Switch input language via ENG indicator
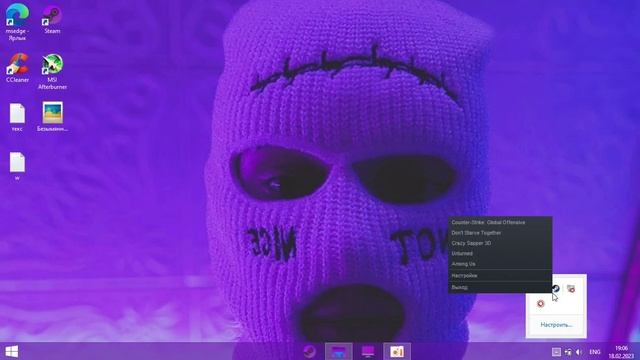 point(595,352)
